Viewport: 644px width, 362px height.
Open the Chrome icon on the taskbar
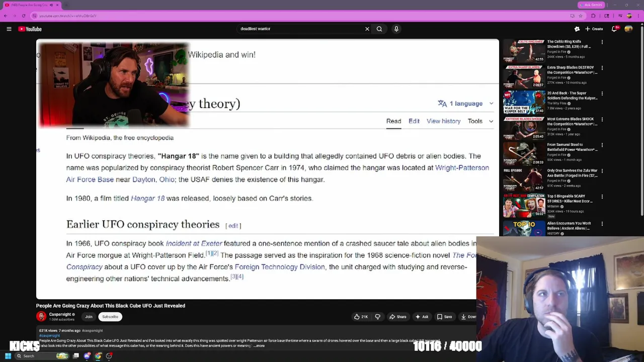[x=98, y=356]
